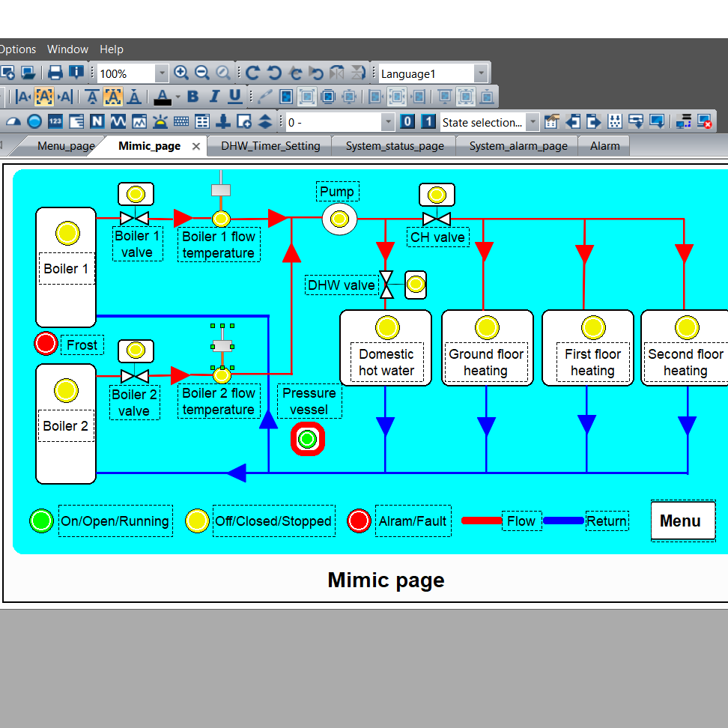Click the Zoom In magnifier icon

(x=181, y=73)
